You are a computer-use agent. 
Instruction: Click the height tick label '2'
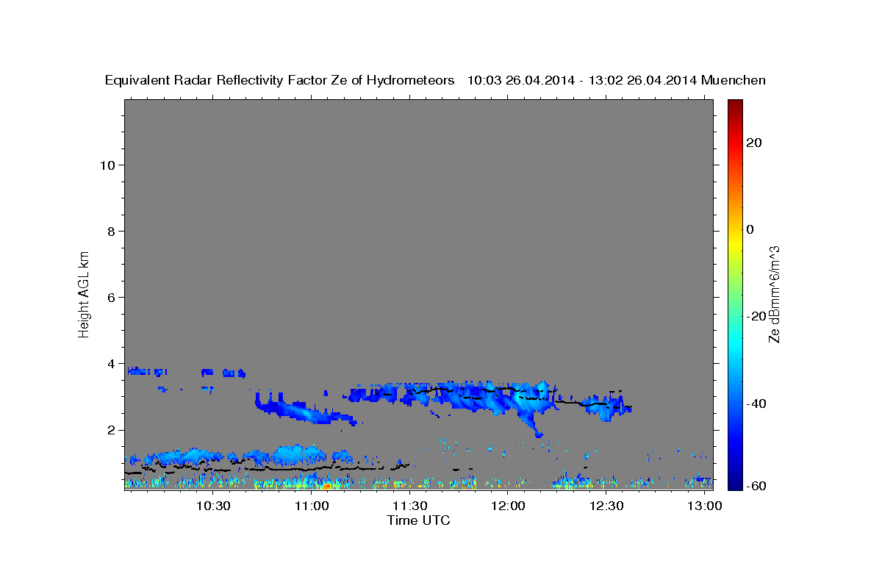tap(112, 430)
